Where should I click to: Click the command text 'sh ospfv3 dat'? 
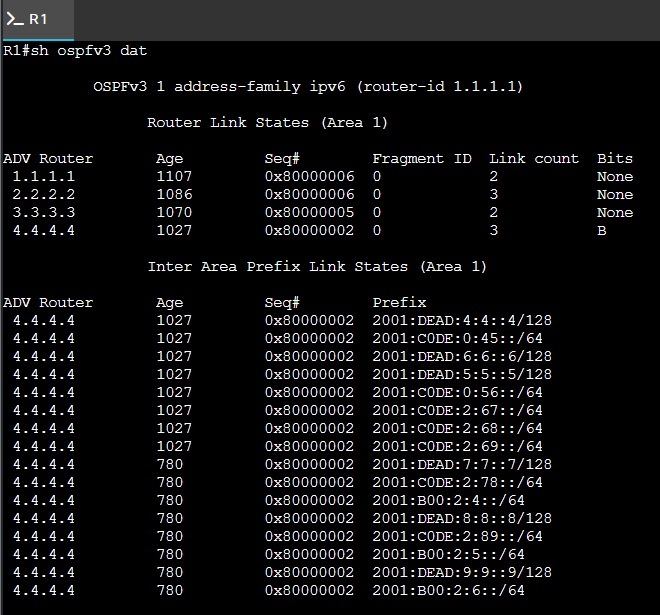(x=89, y=51)
